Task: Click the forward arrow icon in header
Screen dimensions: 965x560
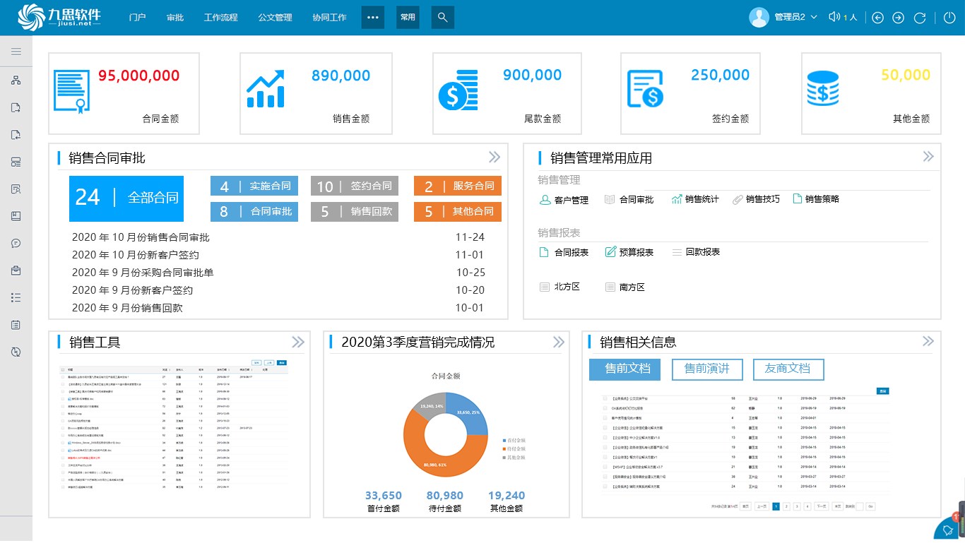Action: tap(898, 18)
